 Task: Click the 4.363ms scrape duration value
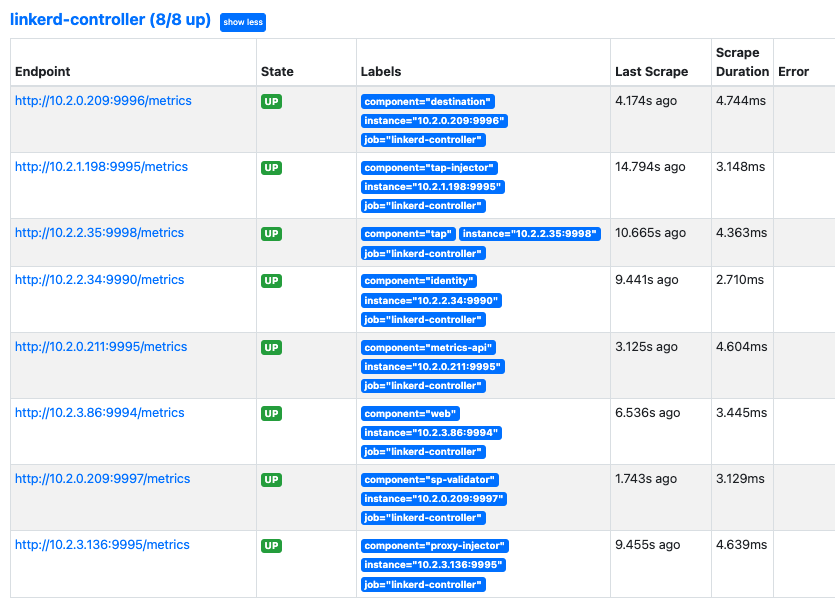tap(741, 233)
